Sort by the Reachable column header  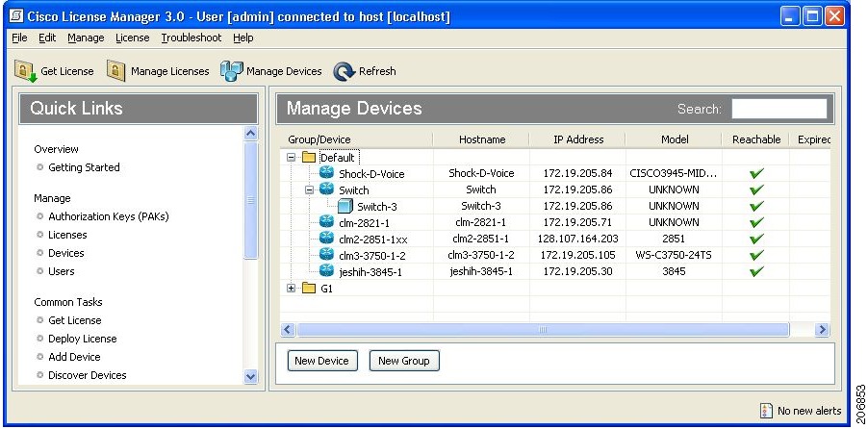[x=756, y=139]
